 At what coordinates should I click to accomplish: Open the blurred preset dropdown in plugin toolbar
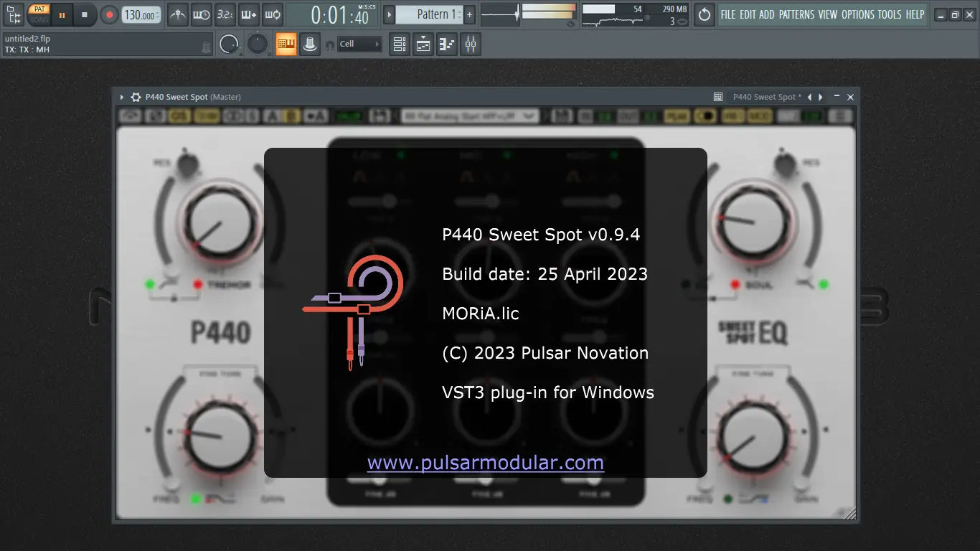click(x=470, y=116)
